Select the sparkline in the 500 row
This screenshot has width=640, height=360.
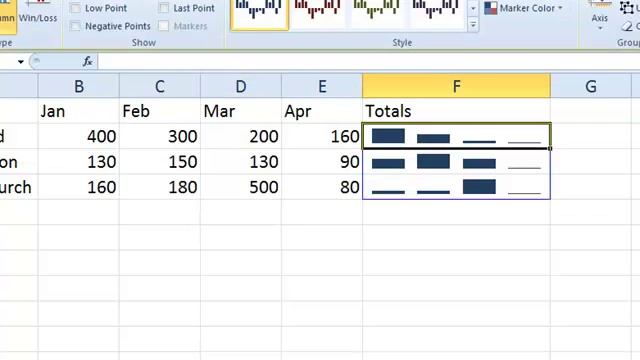456,187
